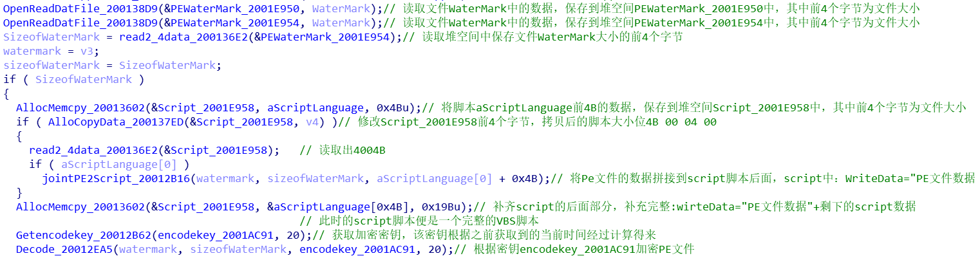Select jointPE2Script_20012B16 function call
Image resolution: width=980 pixels, height=258 pixels.
pos(116,179)
